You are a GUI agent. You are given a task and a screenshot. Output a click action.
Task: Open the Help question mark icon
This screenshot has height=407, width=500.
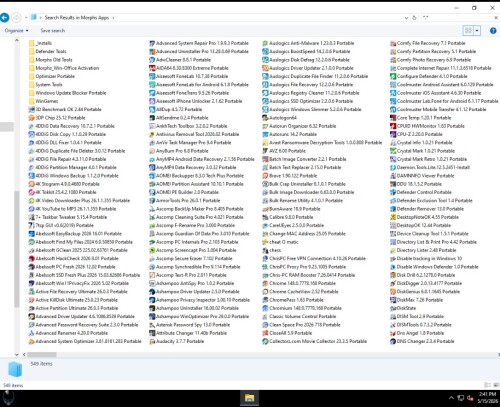493,31
